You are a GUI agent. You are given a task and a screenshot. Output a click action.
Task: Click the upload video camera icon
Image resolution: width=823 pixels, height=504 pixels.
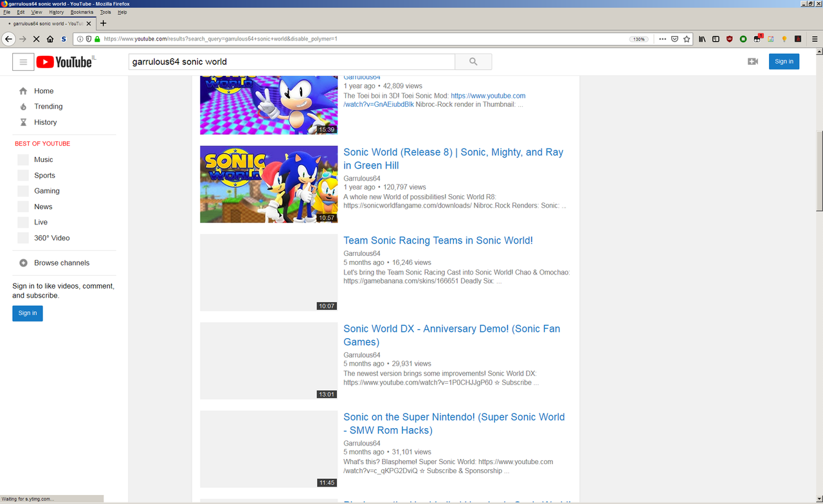(753, 62)
